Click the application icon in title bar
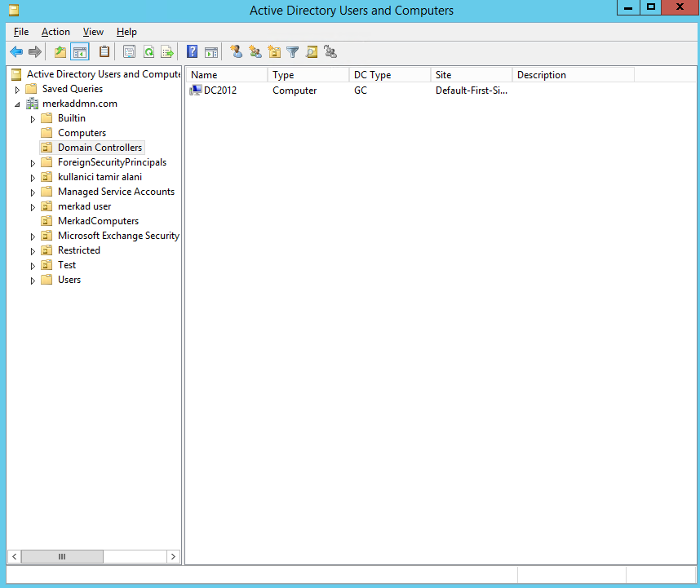 point(14,10)
